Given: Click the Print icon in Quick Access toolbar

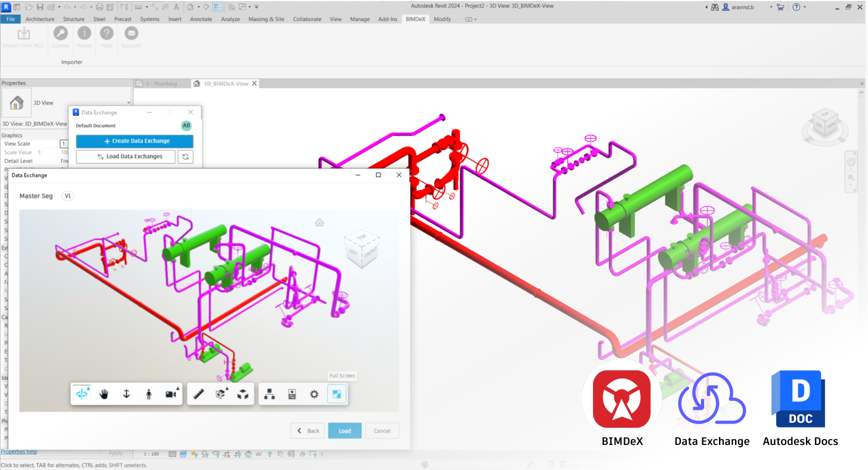Looking at the screenshot, I should click(99, 7).
